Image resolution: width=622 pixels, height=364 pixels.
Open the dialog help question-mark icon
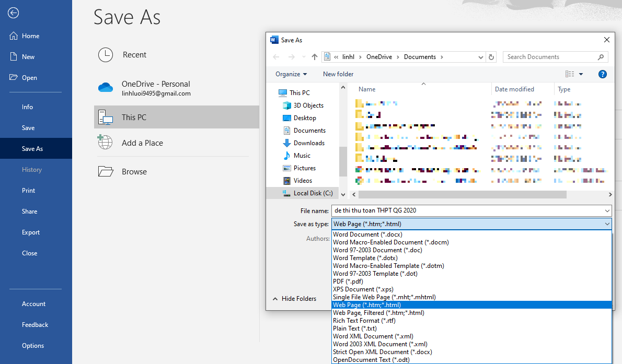click(x=602, y=74)
